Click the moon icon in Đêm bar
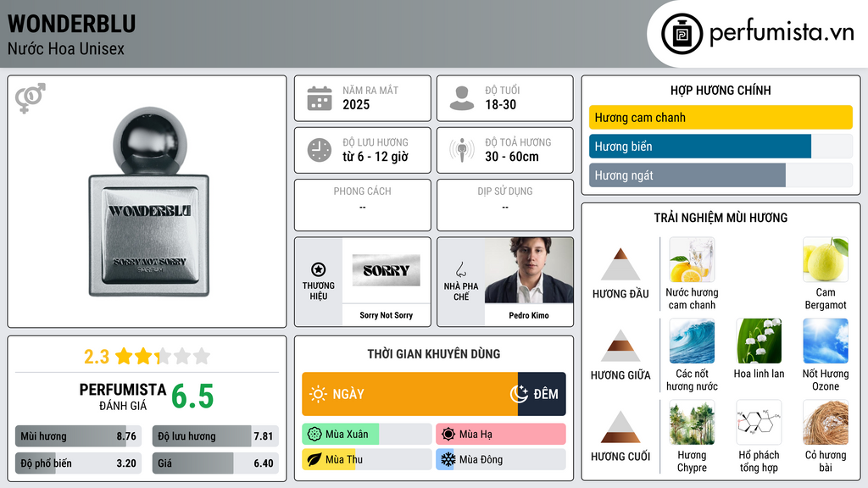 click(x=519, y=394)
